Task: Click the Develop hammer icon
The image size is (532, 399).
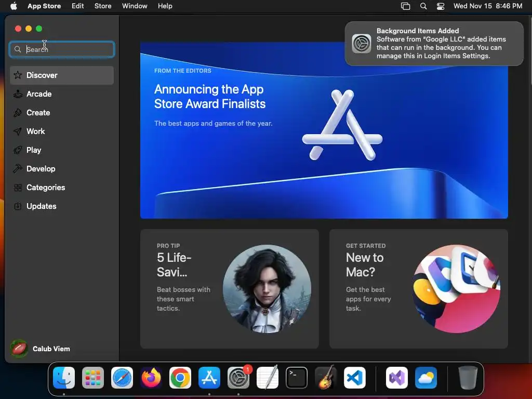Action: pos(18,169)
